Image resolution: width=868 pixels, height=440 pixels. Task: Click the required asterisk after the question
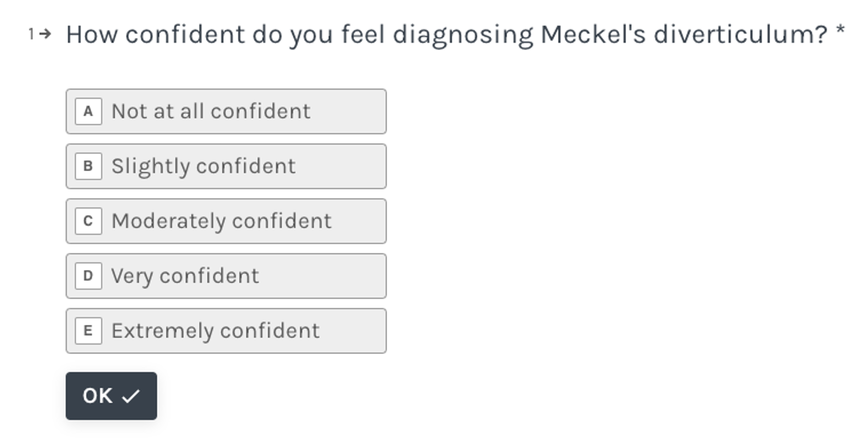click(840, 30)
